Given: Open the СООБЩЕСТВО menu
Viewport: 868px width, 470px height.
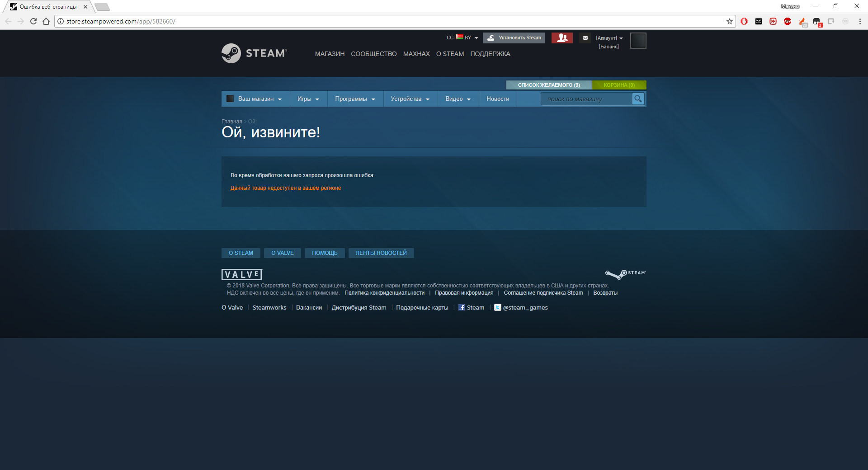Looking at the screenshot, I should (x=374, y=54).
